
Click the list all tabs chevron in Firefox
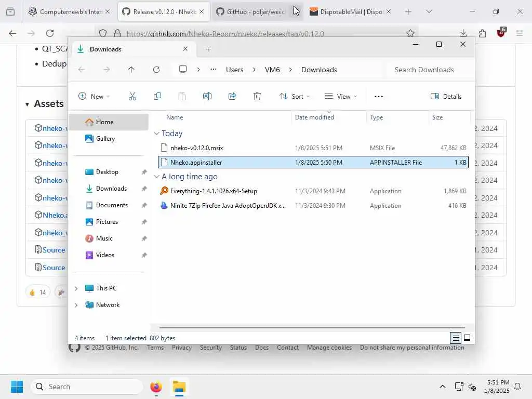(x=429, y=12)
